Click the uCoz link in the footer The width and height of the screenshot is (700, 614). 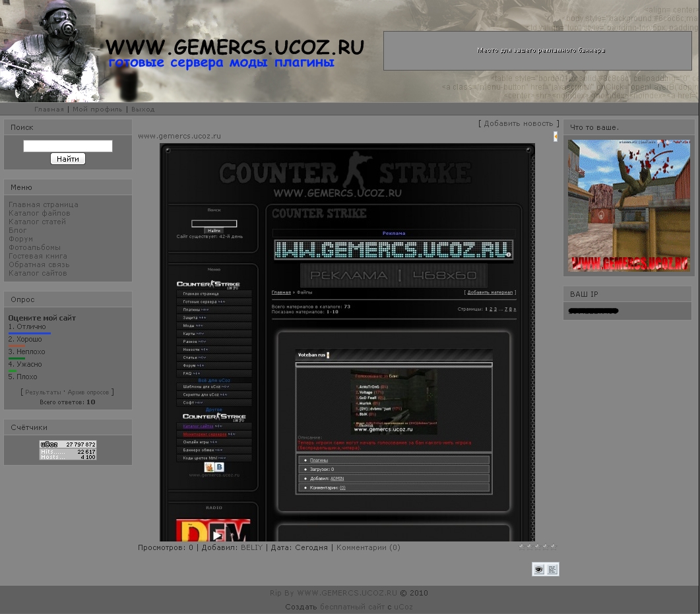(x=403, y=607)
